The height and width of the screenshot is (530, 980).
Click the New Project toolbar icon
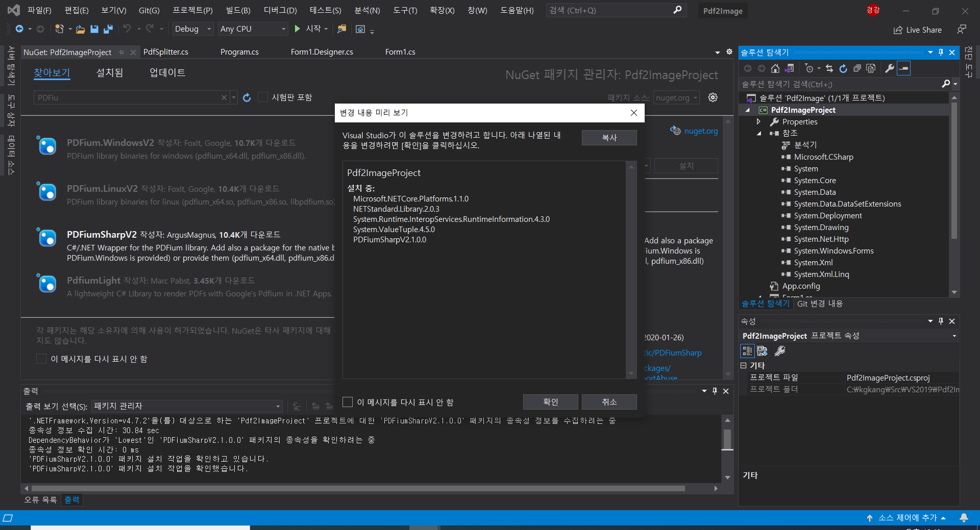pyautogui.click(x=60, y=29)
